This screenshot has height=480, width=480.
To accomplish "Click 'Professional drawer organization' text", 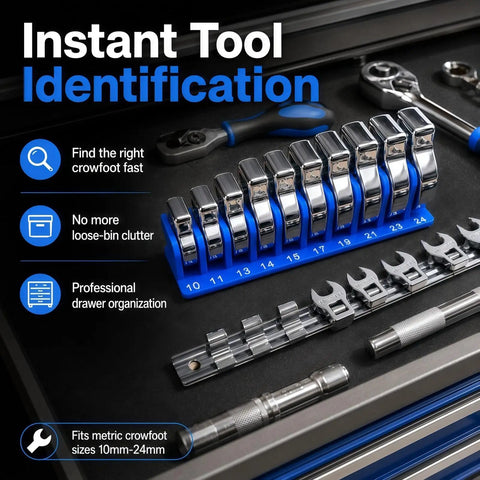I will click(x=119, y=296).
